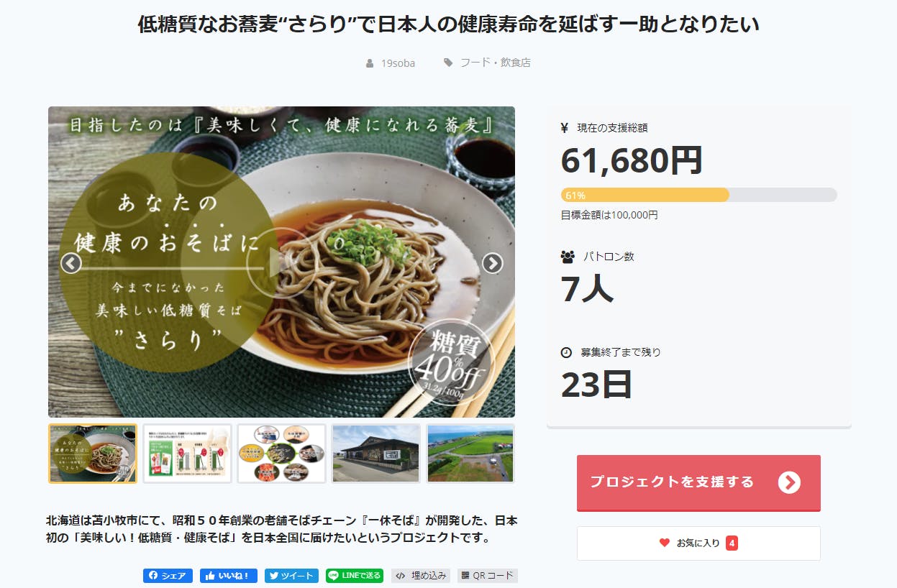The width and height of the screenshot is (897, 588).
Task: Add the project to お気に入り favorites
Action: [x=698, y=543]
